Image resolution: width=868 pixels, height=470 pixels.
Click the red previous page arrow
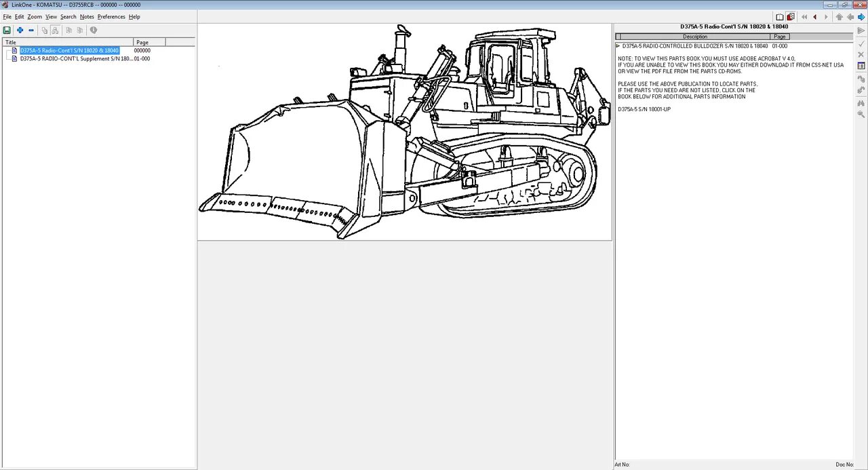815,17
